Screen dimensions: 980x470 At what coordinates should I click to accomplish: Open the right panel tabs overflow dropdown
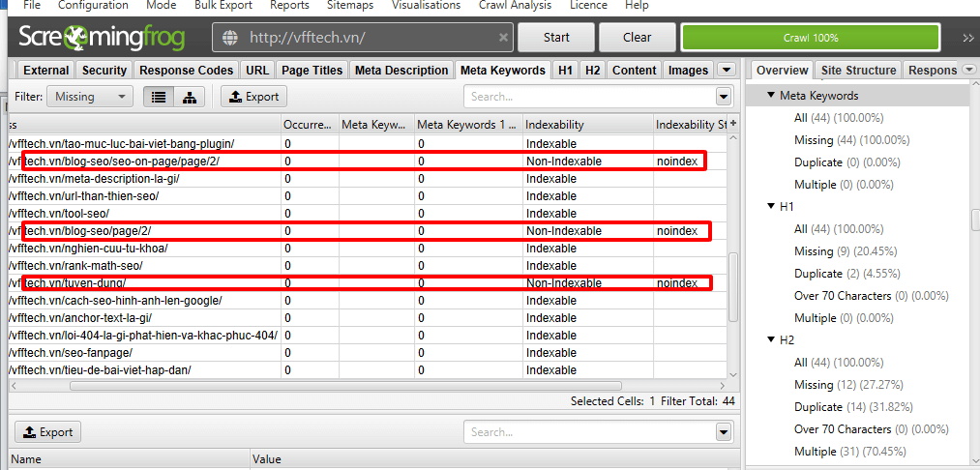pos(969,70)
